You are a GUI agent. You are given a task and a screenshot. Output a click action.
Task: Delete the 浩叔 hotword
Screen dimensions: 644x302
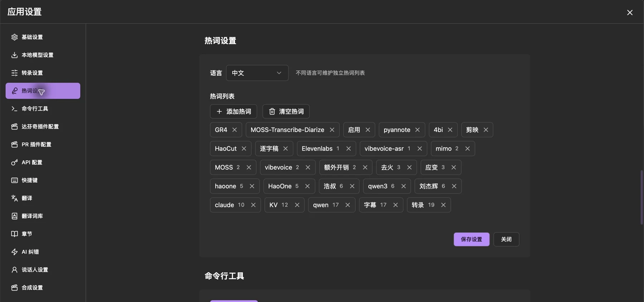[352, 186]
